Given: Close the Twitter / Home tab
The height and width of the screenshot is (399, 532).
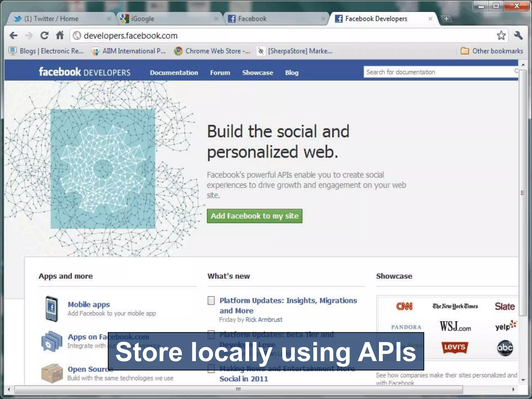Looking at the screenshot, I should (109, 19).
